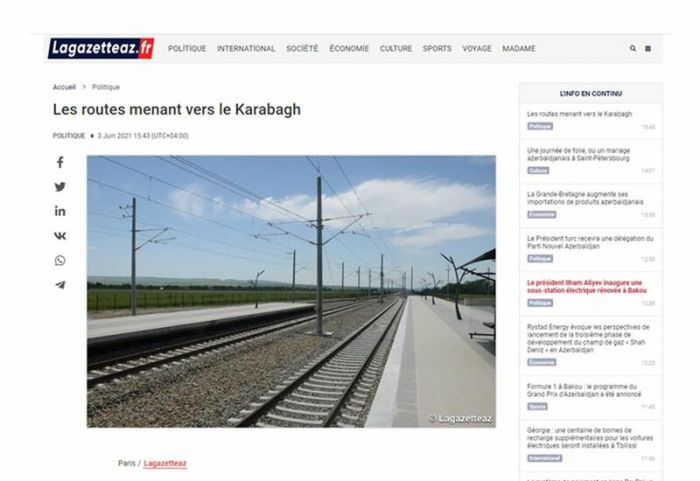Open the Ilham Aliyev sous-station headline
This screenshot has height=481, width=700.
(587, 286)
